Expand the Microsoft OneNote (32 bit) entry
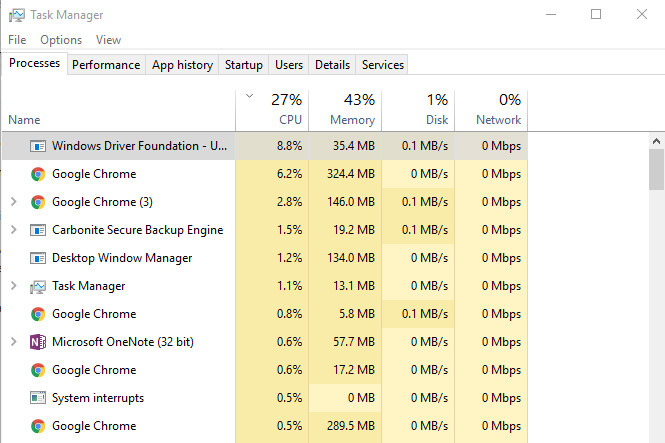This screenshot has width=665, height=443. (x=14, y=342)
